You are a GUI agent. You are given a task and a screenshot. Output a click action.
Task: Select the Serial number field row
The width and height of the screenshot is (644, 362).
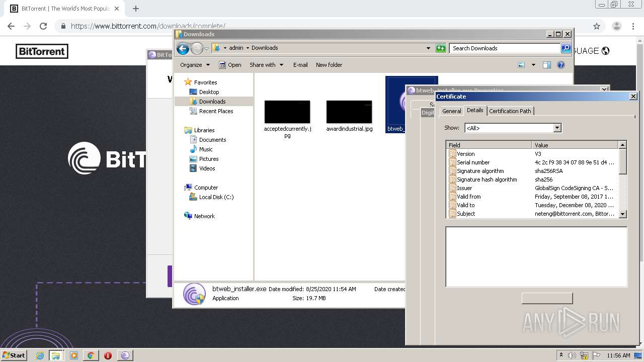pyautogui.click(x=533, y=162)
